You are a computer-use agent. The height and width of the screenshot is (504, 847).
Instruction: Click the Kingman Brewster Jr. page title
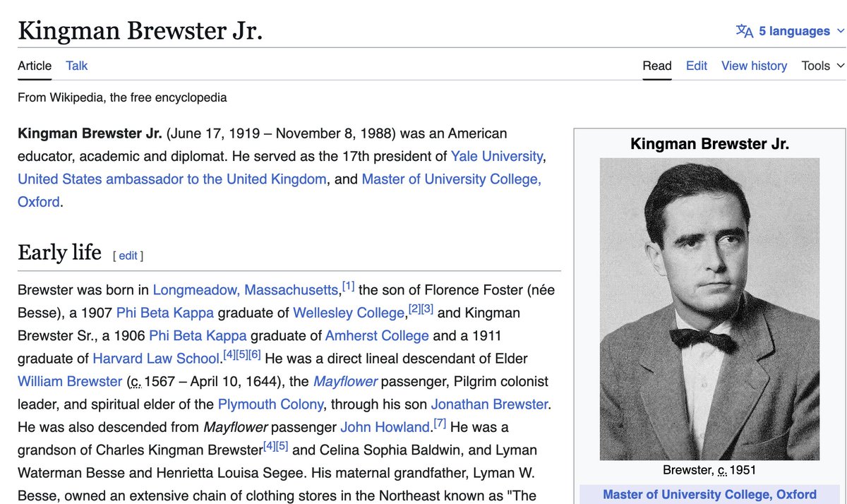(x=140, y=31)
